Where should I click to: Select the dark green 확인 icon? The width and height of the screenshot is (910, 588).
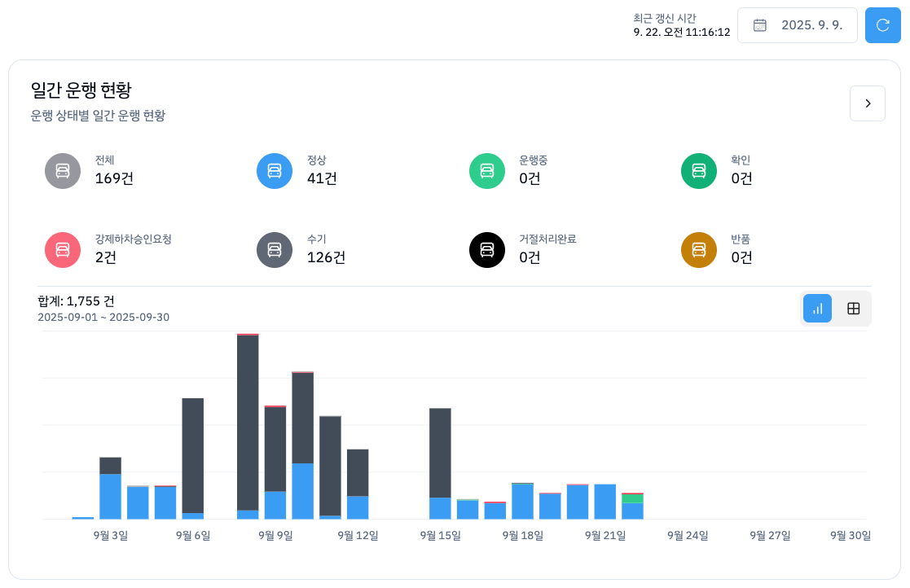699,171
